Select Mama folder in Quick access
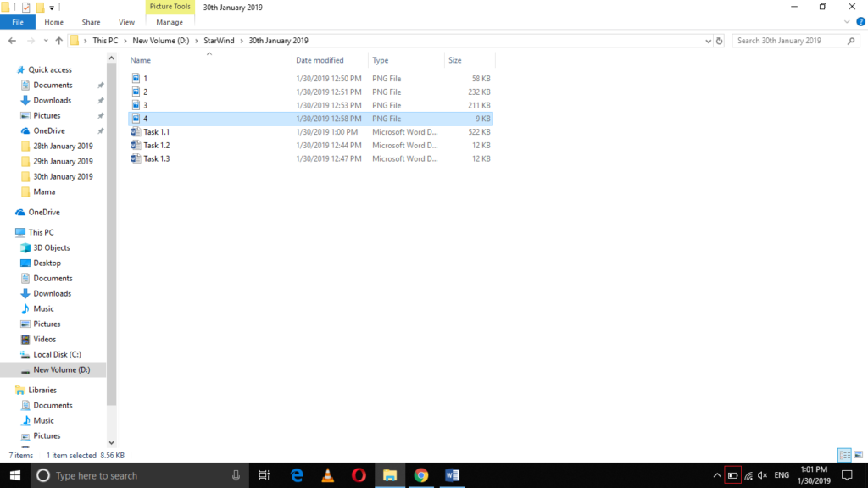This screenshot has height=488, width=868. (x=44, y=191)
